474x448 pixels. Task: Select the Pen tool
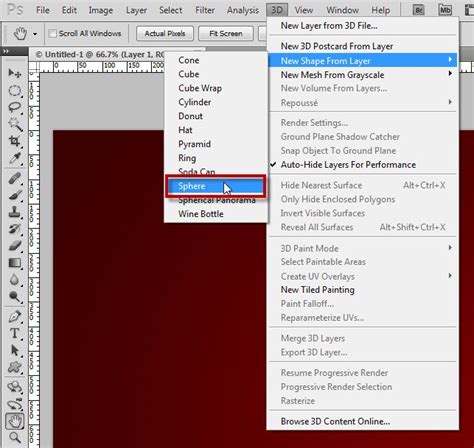coord(15,316)
